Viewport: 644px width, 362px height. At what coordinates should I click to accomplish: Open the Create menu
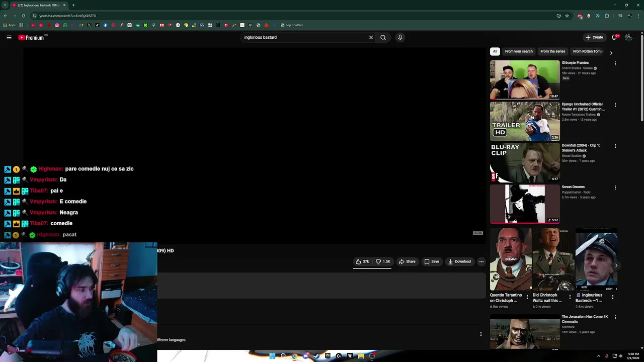click(x=594, y=37)
